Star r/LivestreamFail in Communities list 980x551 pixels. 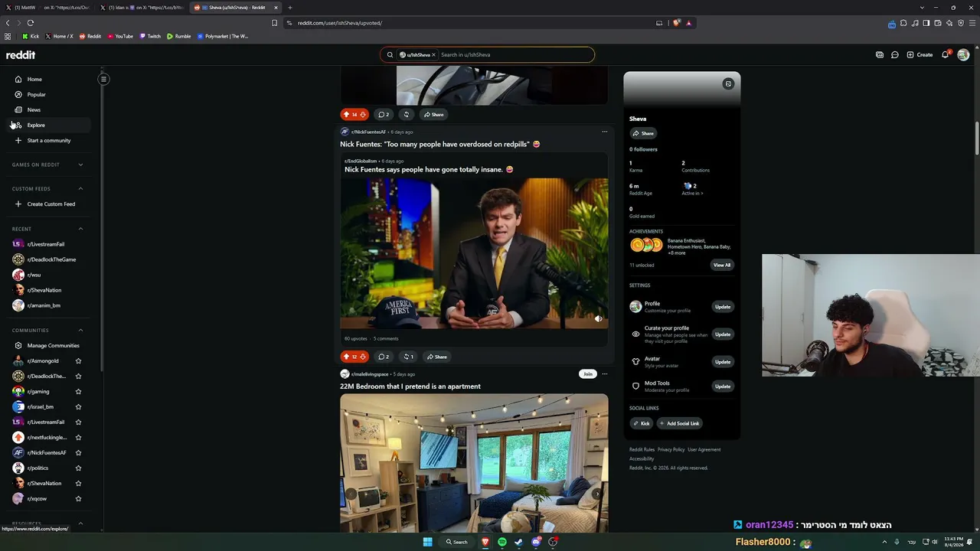(78, 422)
